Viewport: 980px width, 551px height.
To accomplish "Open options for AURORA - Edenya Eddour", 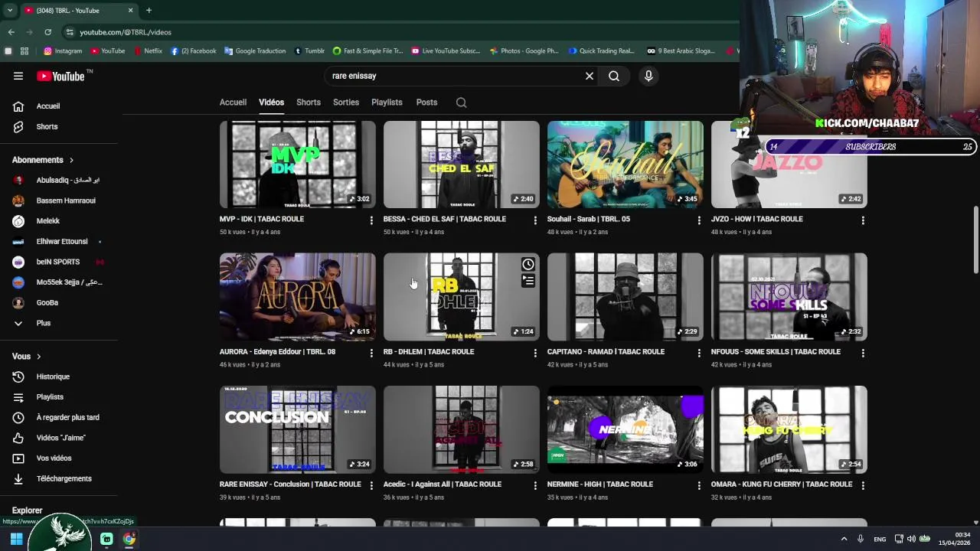I will coord(371,353).
